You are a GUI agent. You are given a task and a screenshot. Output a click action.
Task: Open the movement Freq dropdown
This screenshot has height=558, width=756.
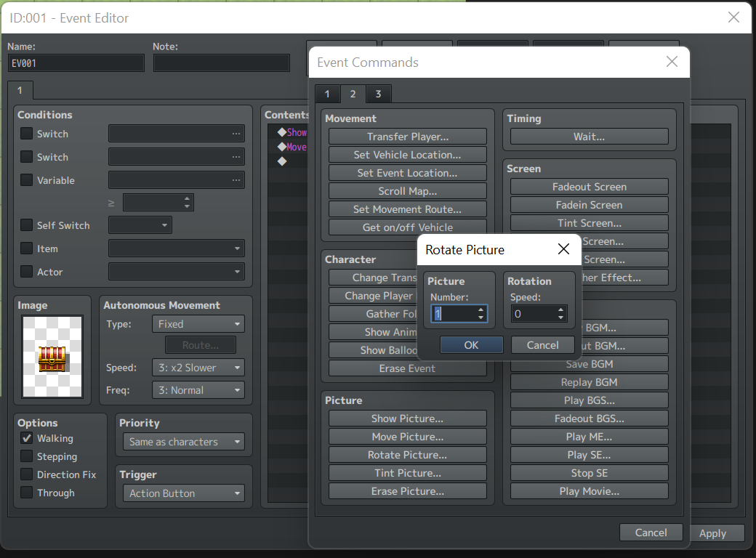coord(198,390)
